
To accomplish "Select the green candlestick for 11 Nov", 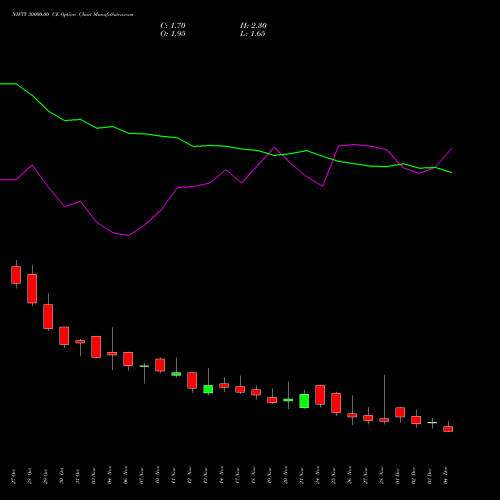I will pyautogui.click(x=176, y=374).
